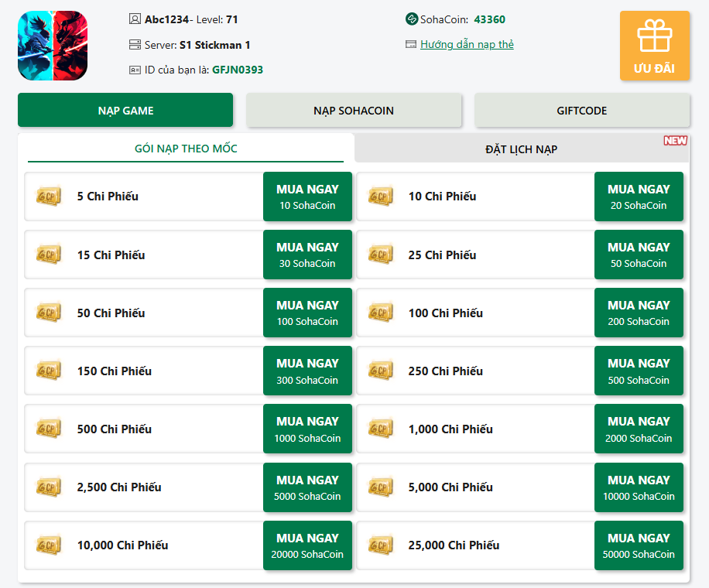Click gold ticket icon of 25,000 Chi Phiếu
The width and height of the screenshot is (709, 588).
coord(380,545)
